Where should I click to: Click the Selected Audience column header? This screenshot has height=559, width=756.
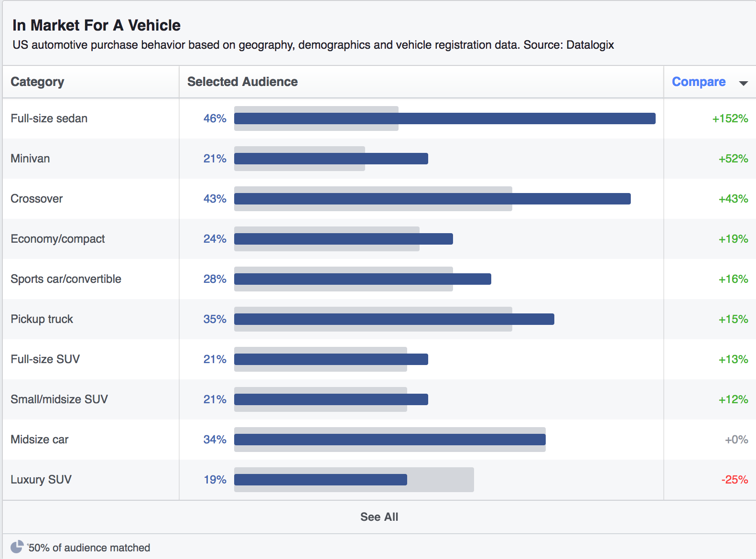click(242, 82)
